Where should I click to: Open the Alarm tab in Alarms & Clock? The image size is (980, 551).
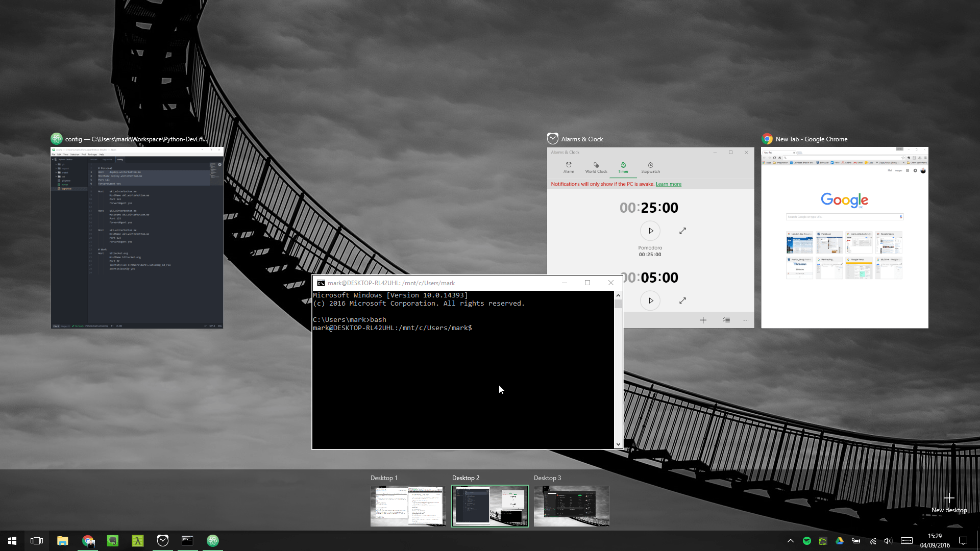pyautogui.click(x=568, y=167)
